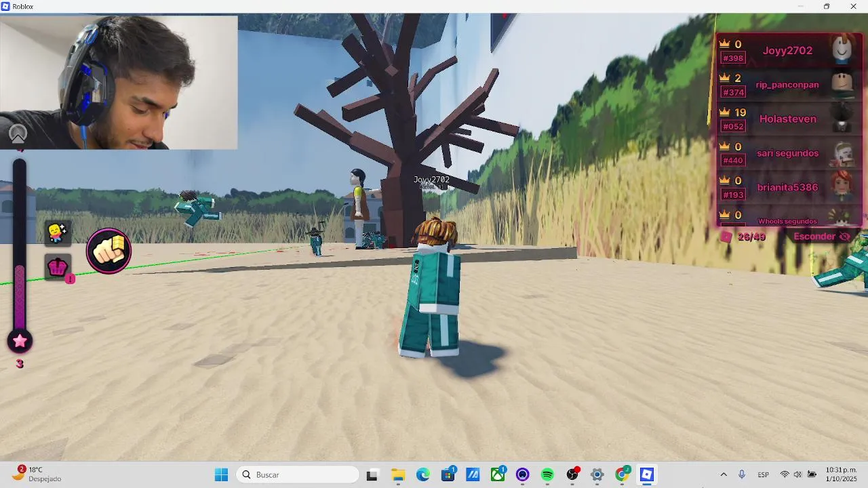Open Google Chrome from taskbar
The image size is (868, 488).
pos(622,475)
